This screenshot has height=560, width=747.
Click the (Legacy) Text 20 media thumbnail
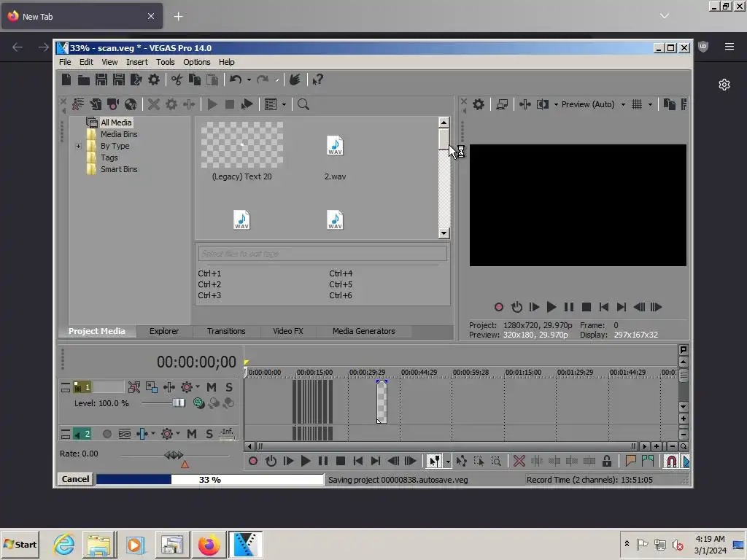242,145
